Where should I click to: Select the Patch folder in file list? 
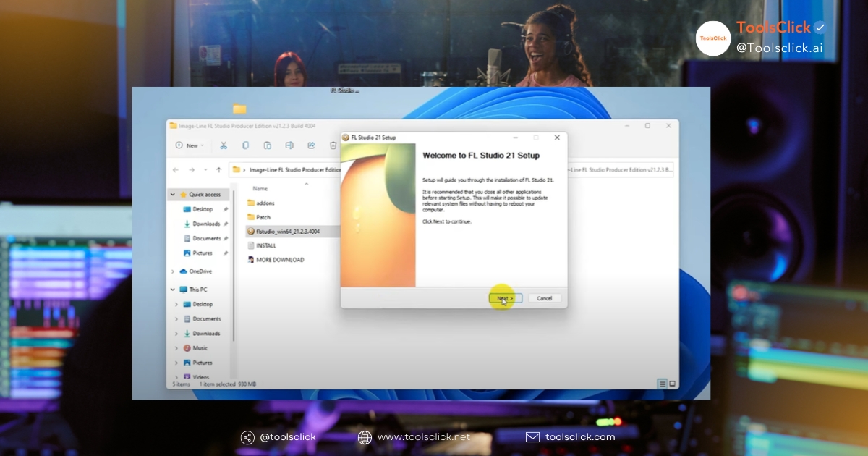click(263, 217)
